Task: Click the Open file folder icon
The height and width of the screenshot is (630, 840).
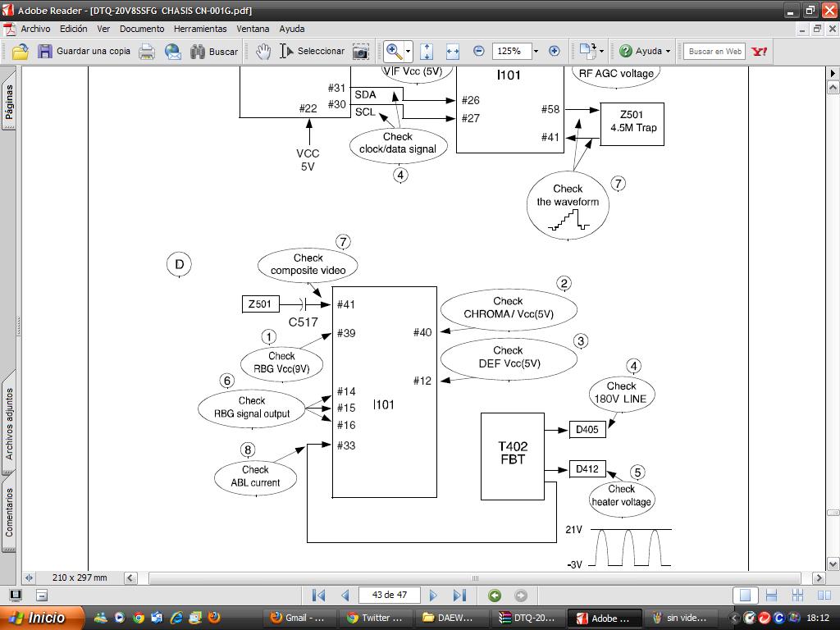Action: coord(20,52)
